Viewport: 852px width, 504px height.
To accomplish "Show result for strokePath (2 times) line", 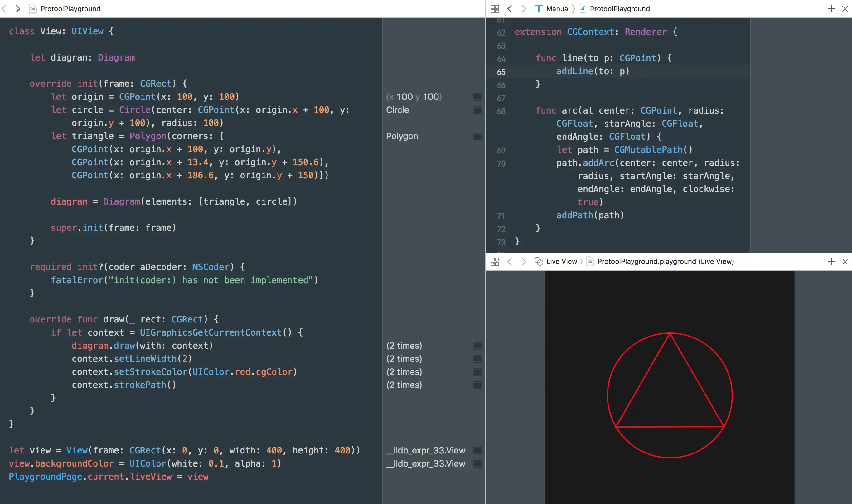I will click(x=477, y=385).
